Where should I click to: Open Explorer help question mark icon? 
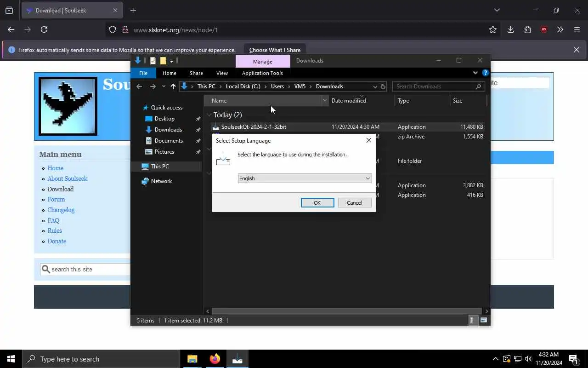pos(485,73)
